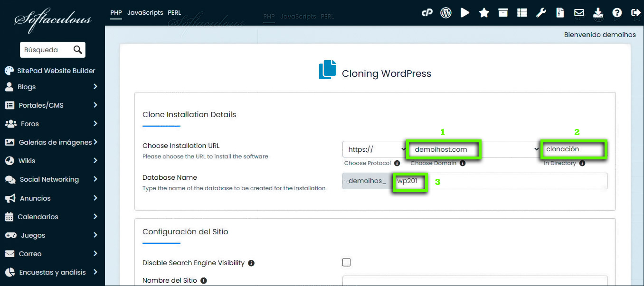Open the demoihost.com domain dropdown
Screen dimensions: 644x286
473,149
